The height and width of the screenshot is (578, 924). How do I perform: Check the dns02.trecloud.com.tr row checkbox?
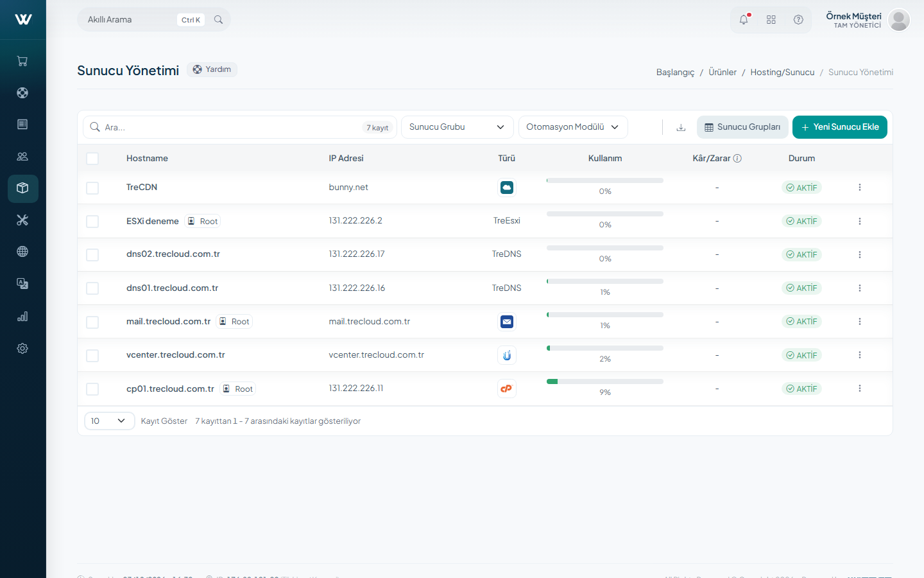tap(92, 255)
